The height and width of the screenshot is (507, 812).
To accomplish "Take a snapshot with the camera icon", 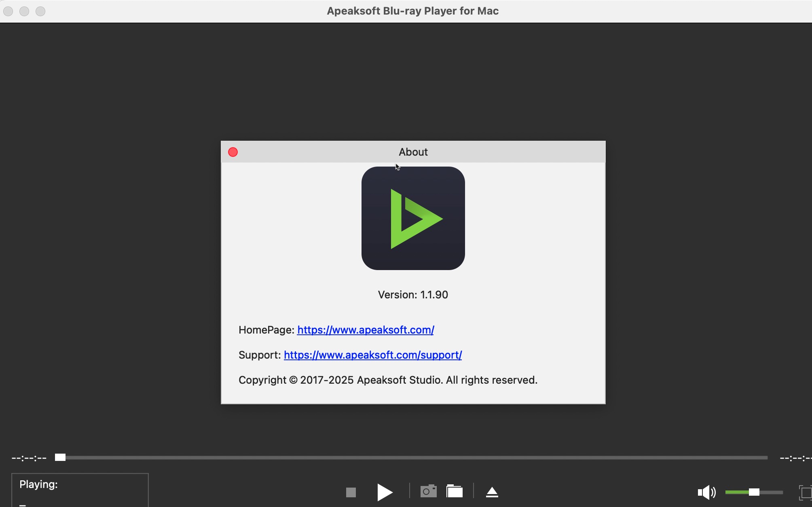I will [x=429, y=491].
